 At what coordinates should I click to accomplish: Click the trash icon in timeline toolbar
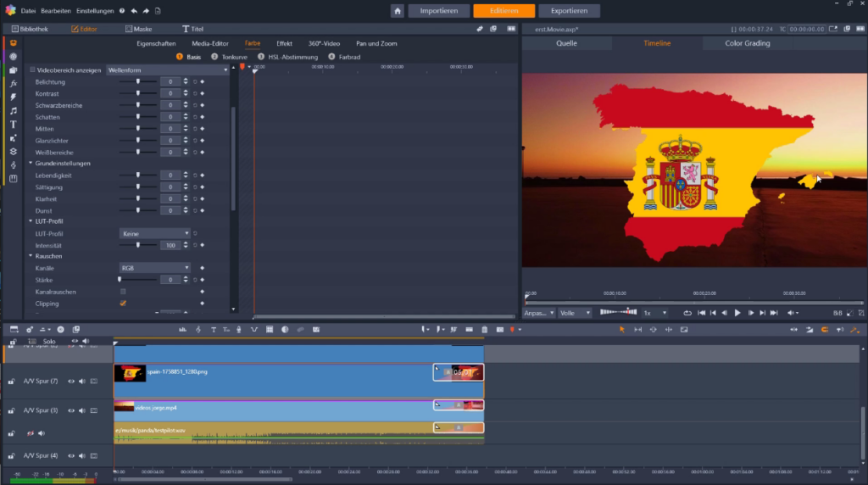(x=484, y=330)
